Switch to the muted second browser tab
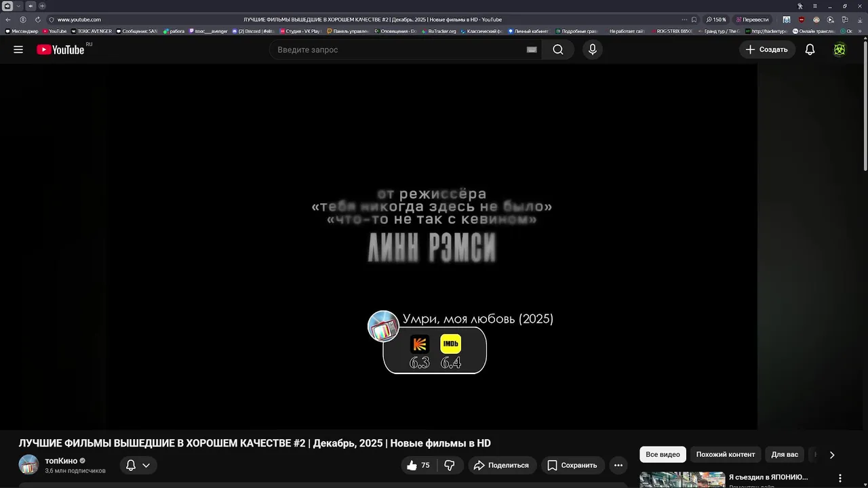Screen dimensions: 868x488 point(31,6)
